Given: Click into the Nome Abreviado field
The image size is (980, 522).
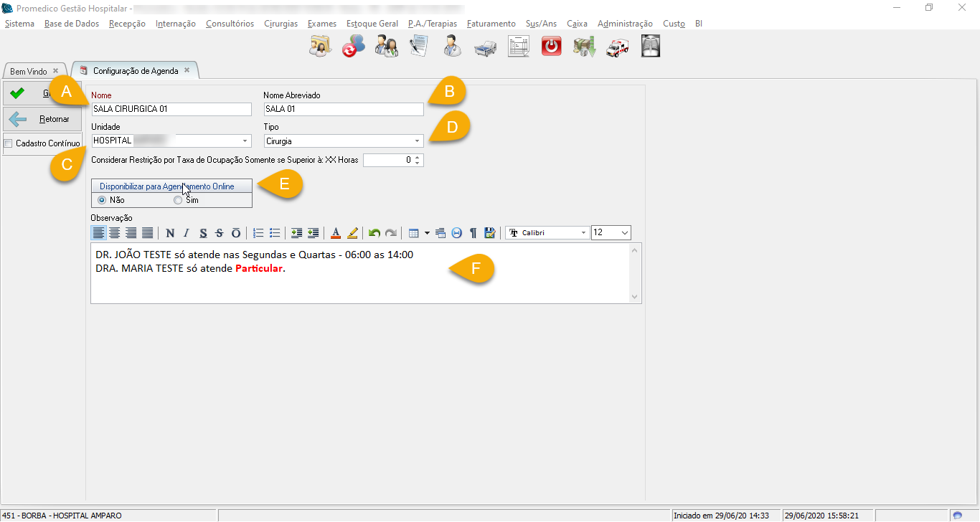Looking at the screenshot, I should (344, 110).
